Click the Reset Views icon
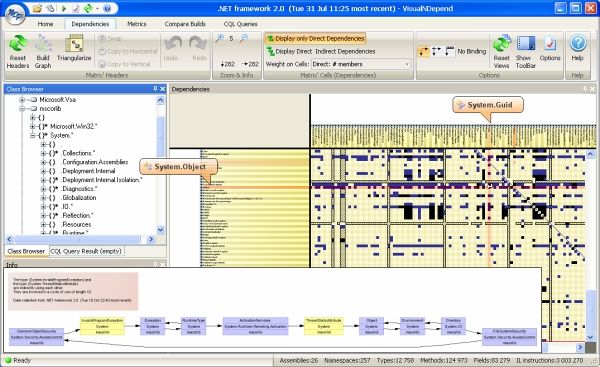The image size is (600, 367). coord(502,44)
